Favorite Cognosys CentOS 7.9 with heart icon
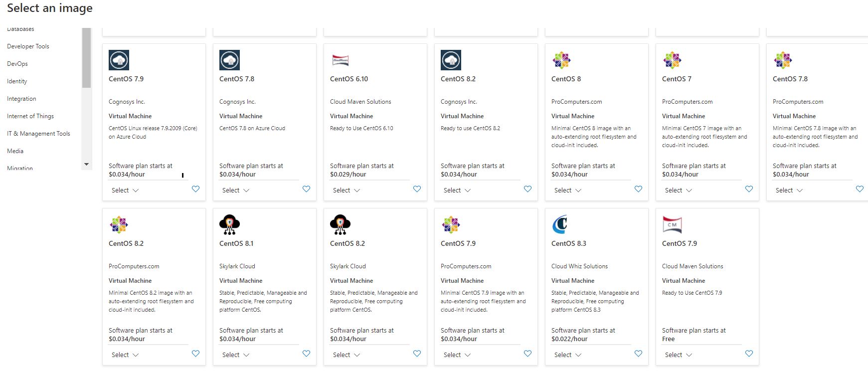 click(195, 189)
